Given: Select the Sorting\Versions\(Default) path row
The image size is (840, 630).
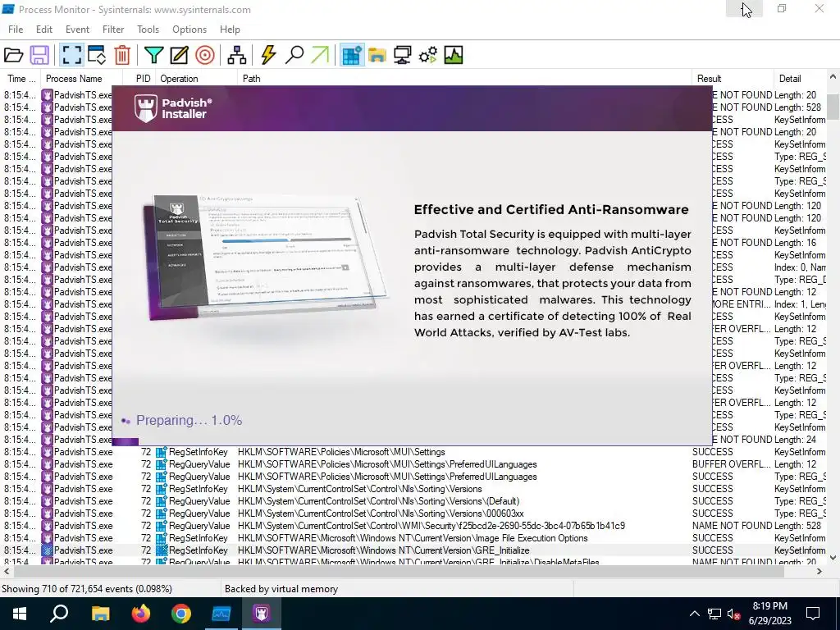Looking at the screenshot, I should coord(413,501).
